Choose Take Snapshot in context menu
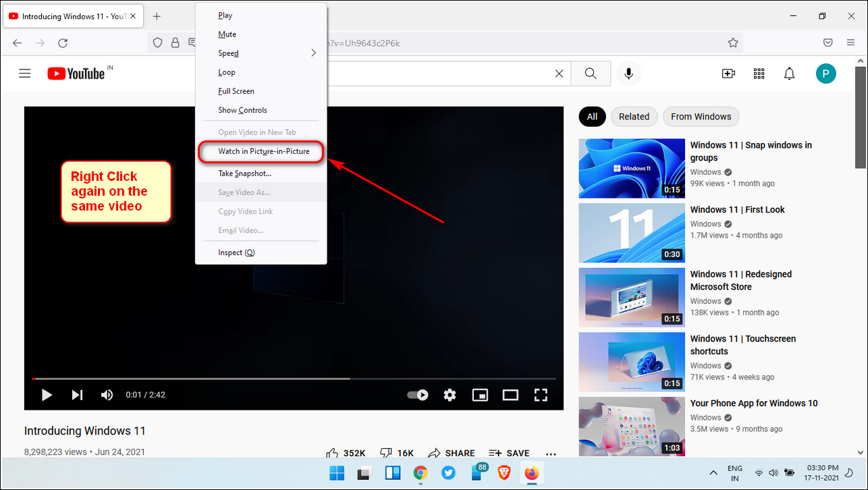Viewport: 868px width, 490px height. 261,173
